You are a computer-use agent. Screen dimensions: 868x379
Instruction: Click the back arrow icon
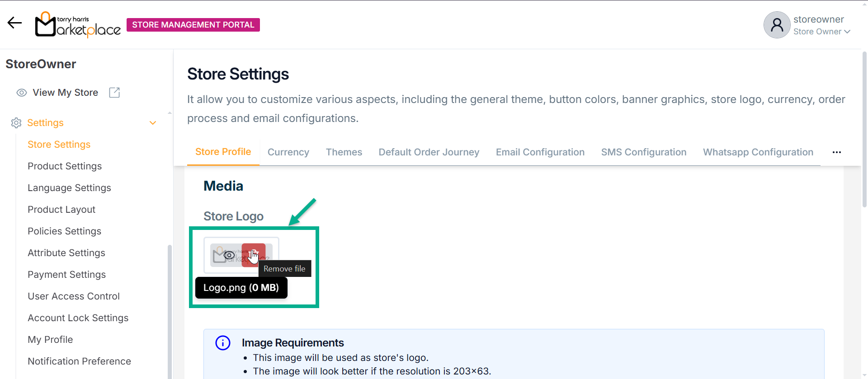pyautogui.click(x=14, y=23)
